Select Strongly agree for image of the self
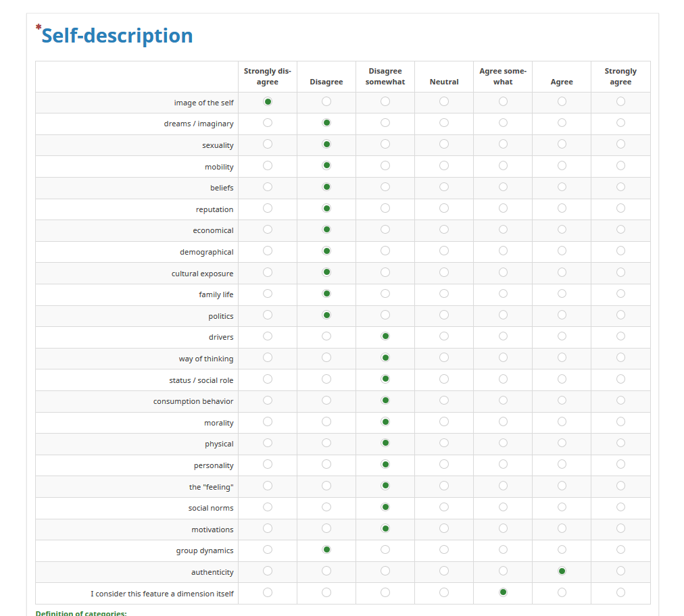684x616 pixels. click(x=620, y=101)
